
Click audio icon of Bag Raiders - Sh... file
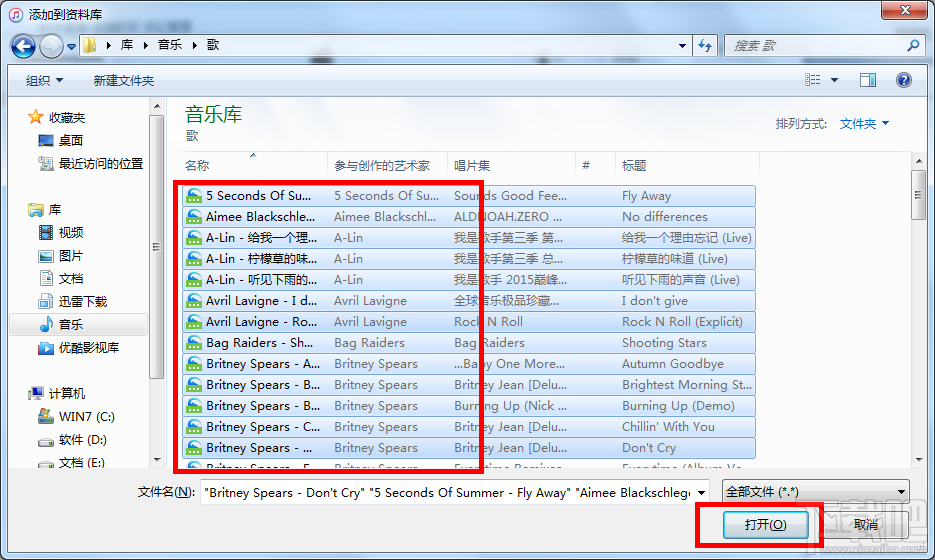click(x=194, y=343)
